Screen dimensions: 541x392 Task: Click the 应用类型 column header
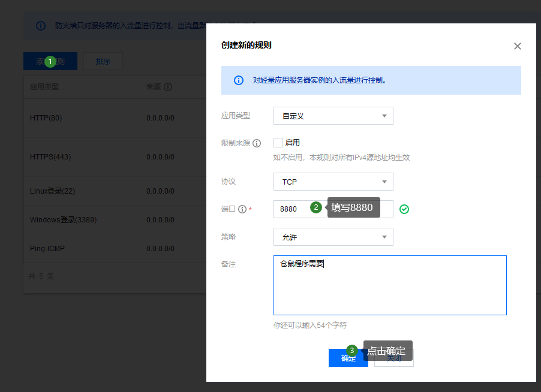coord(44,87)
